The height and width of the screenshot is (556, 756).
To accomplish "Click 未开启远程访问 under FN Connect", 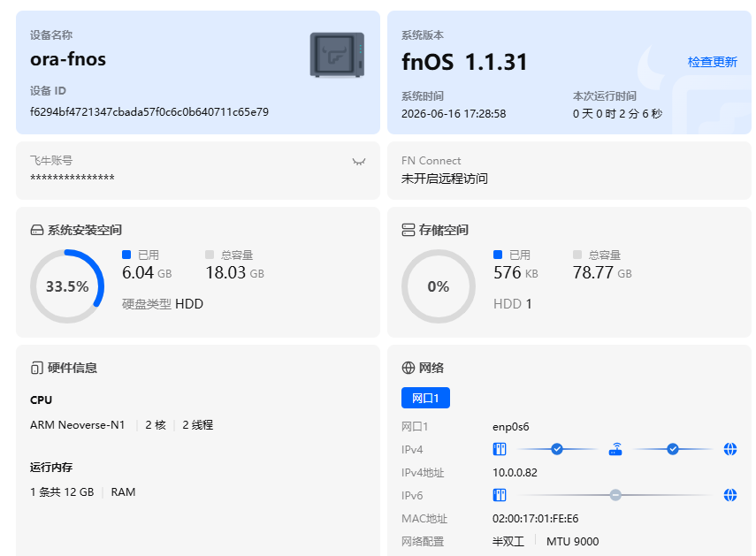I will click(x=445, y=179).
